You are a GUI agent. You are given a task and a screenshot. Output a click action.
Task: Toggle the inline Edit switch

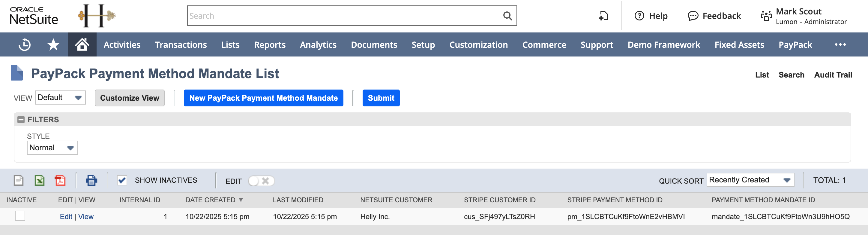coord(261,181)
